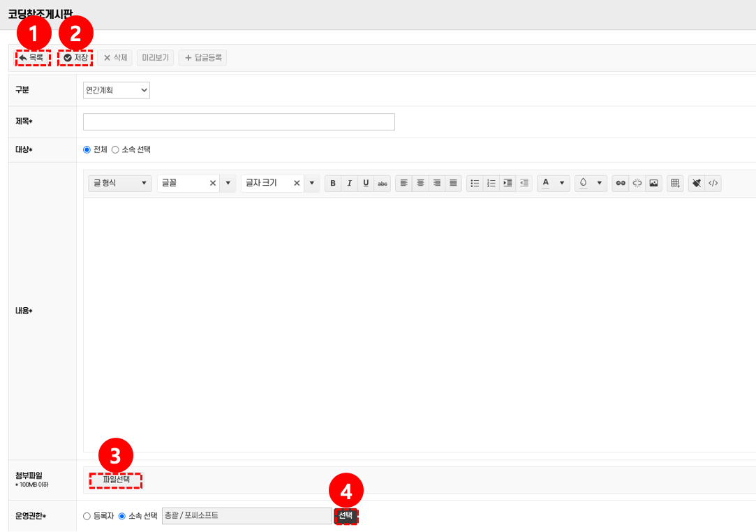This screenshot has width=756, height=532.
Task: Select the 전체 target radio button
Action: click(x=87, y=149)
